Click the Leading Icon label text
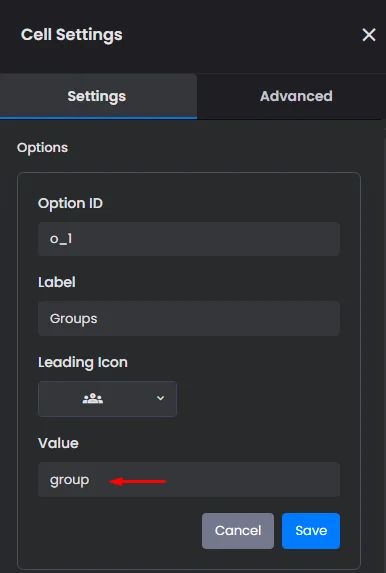Image resolution: width=386 pixels, height=573 pixels. (x=83, y=363)
